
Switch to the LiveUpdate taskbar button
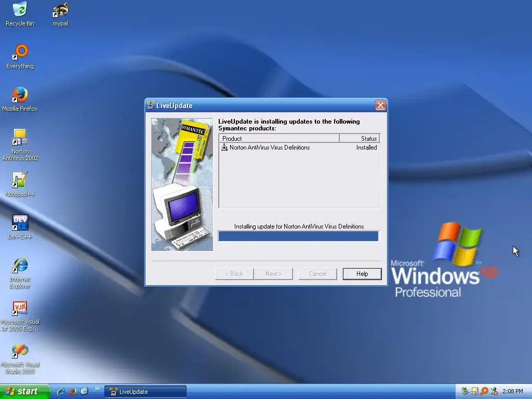(145, 392)
